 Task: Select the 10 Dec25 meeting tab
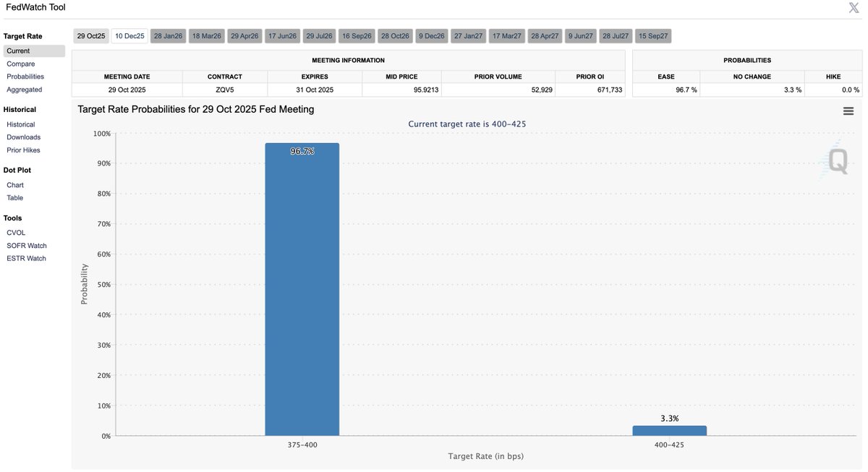click(130, 35)
